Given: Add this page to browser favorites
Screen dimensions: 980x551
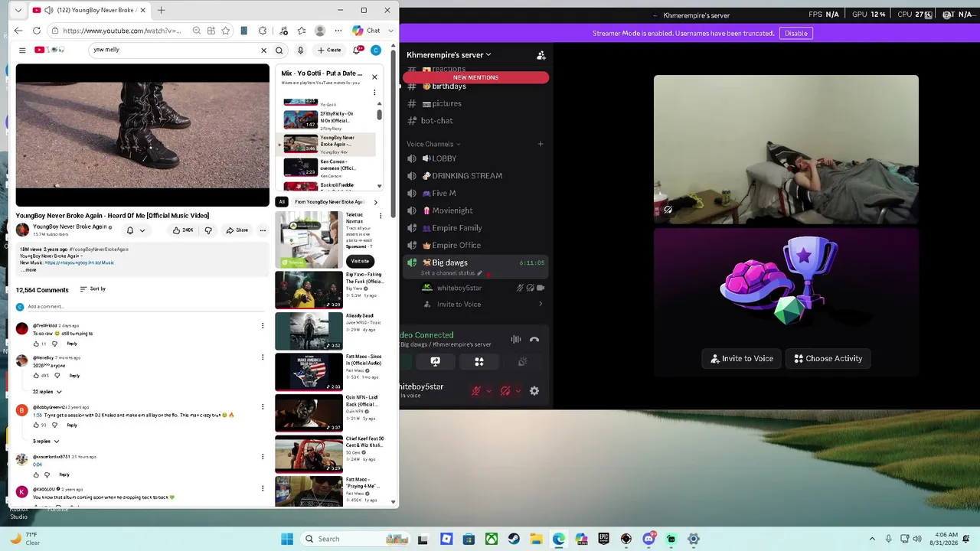Looking at the screenshot, I should (x=226, y=31).
